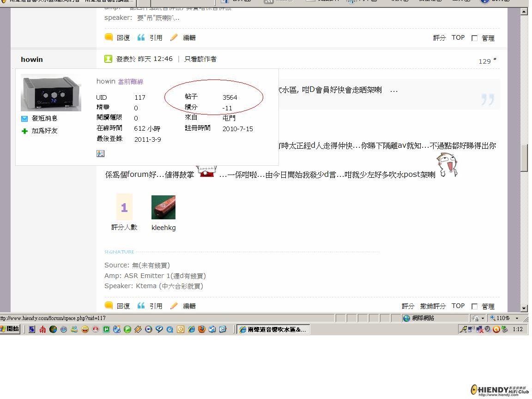Launch the clock icon in quick launch
This screenshot has height=399, width=532.
(x=181, y=329)
